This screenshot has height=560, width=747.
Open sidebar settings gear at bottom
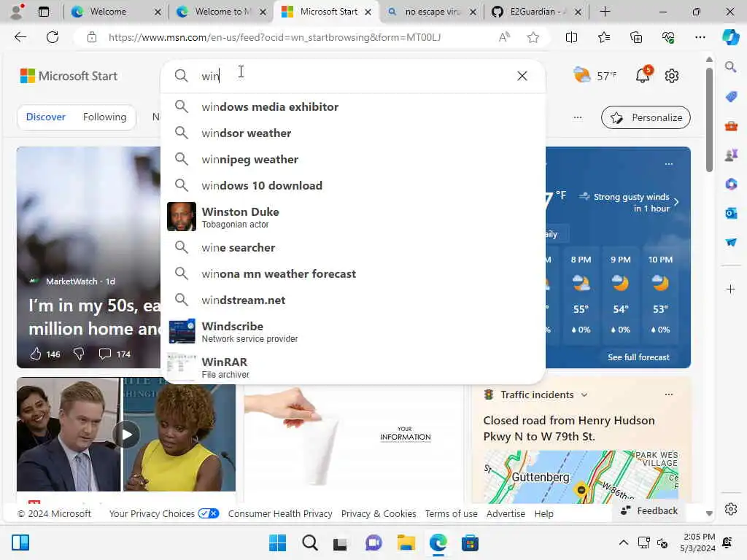pyautogui.click(x=731, y=509)
